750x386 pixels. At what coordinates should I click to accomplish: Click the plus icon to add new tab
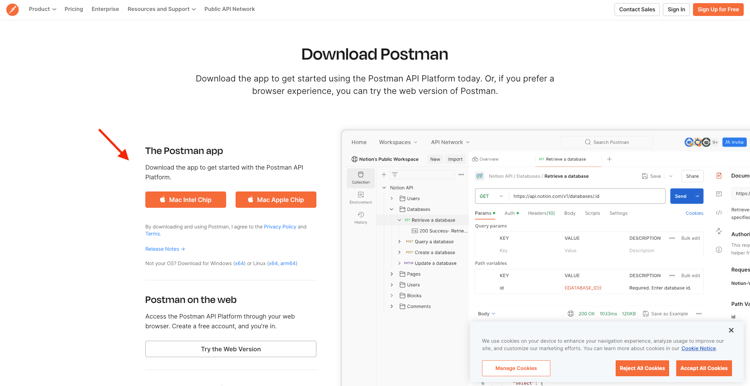tap(609, 159)
